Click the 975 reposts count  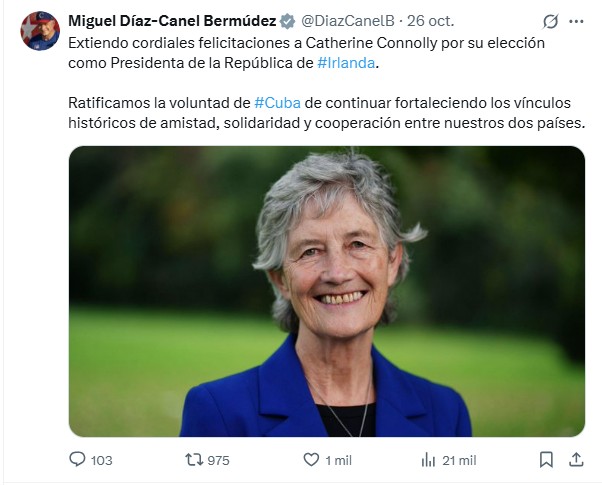pyautogui.click(x=217, y=460)
